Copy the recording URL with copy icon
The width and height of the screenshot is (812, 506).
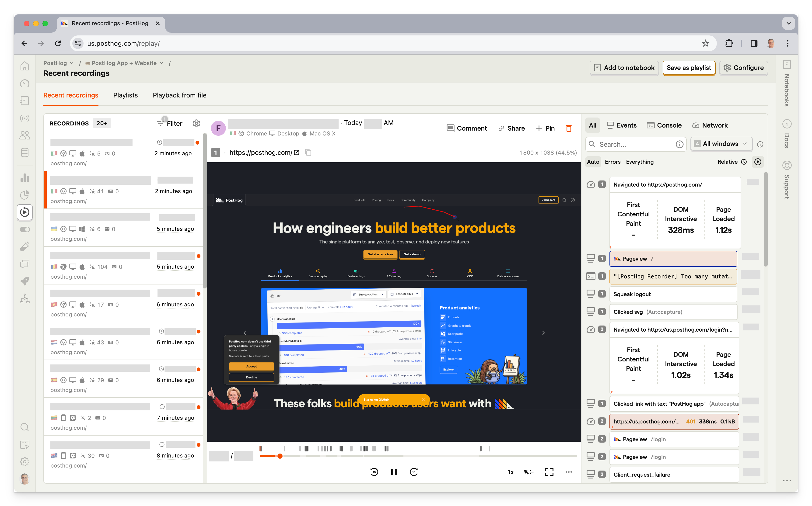coord(308,153)
